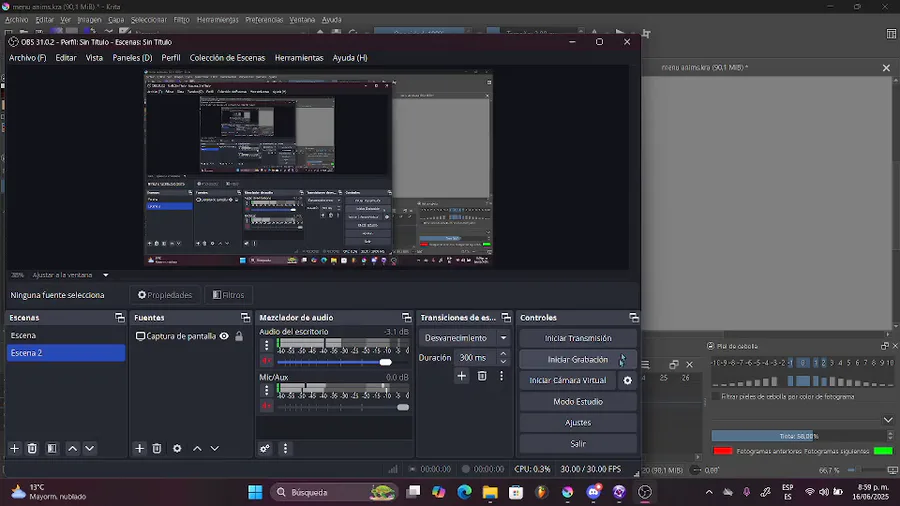
Task: Move the selected scene up in Escenas
Action: (72, 449)
